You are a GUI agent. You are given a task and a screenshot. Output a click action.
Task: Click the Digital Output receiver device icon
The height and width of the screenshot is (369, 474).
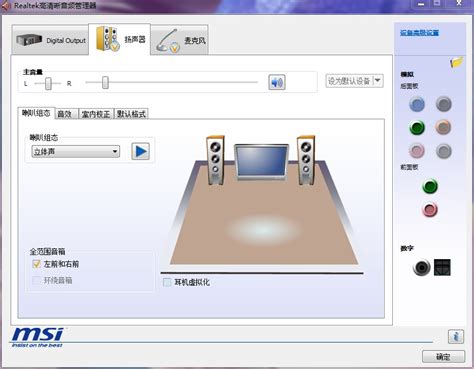[29, 40]
